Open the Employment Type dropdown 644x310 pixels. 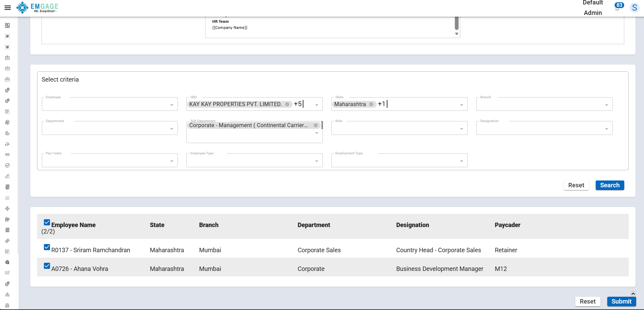coord(399,160)
